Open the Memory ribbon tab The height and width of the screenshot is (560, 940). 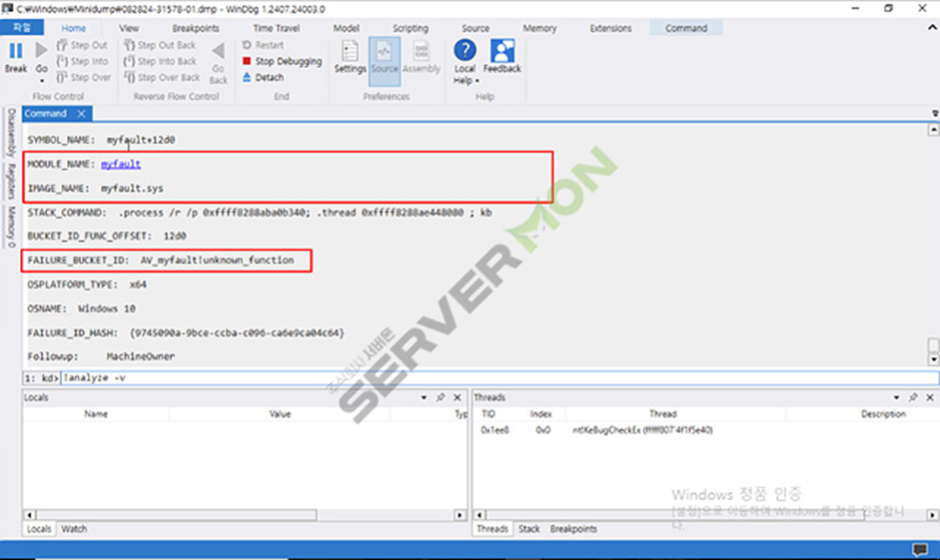(x=539, y=28)
